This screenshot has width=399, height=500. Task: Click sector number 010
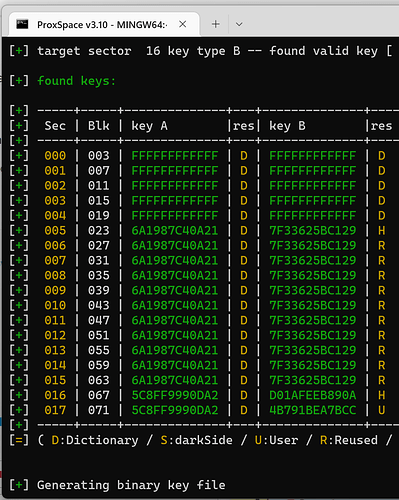(x=55, y=306)
